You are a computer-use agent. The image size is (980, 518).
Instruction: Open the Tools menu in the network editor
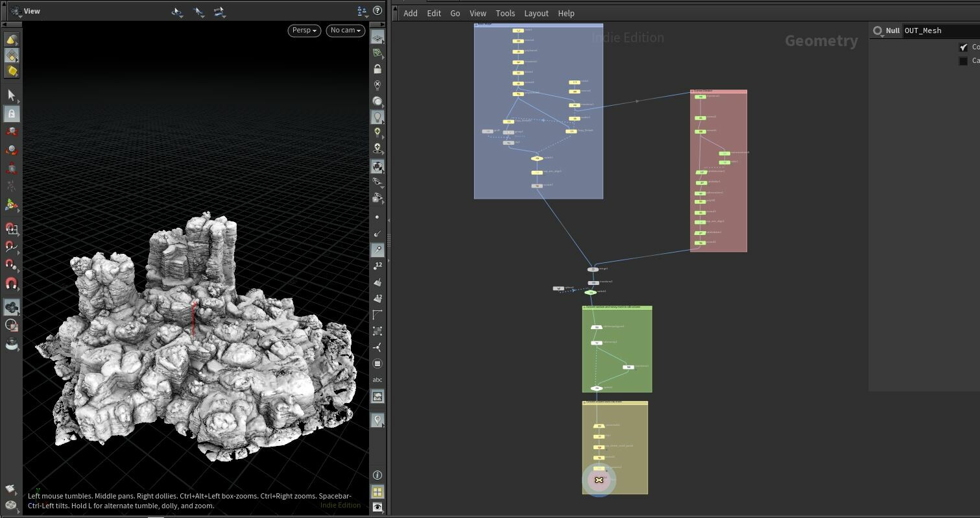tap(505, 13)
